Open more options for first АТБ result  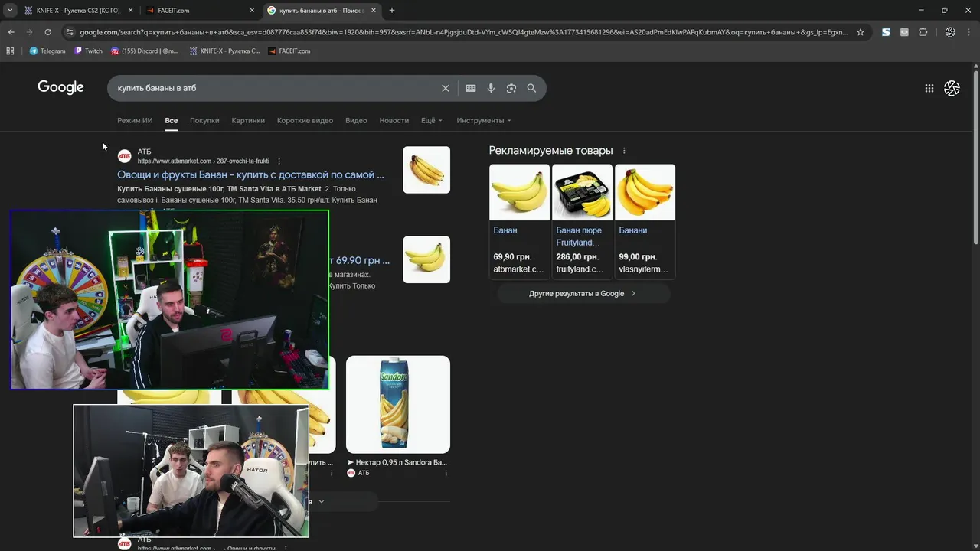pyautogui.click(x=279, y=161)
